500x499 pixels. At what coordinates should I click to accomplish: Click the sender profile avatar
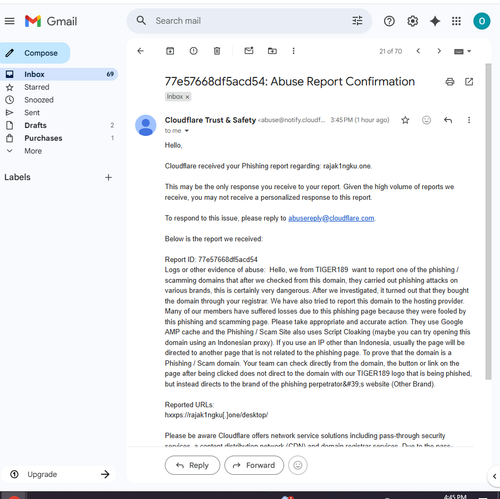(x=146, y=125)
